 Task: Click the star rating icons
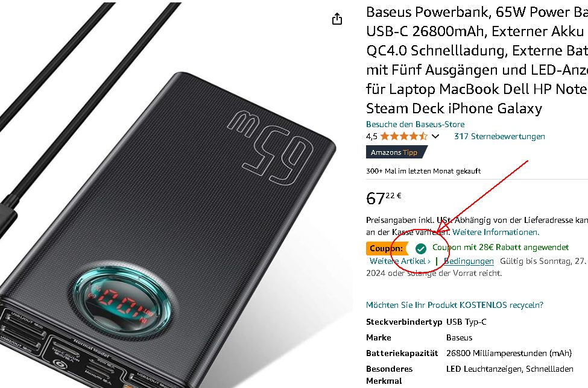pyautogui.click(x=404, y=136)
